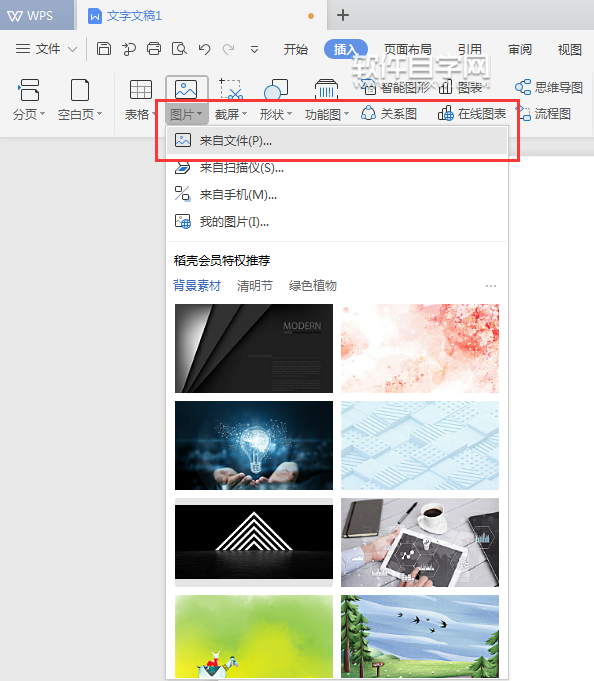Open the 视图 ribbon tab
The image size is (594, 681).
pyautogui.click(x=570, y=49)
